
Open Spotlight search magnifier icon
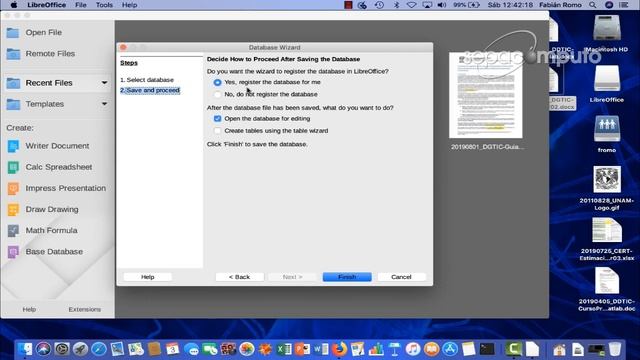coord(593,5)
